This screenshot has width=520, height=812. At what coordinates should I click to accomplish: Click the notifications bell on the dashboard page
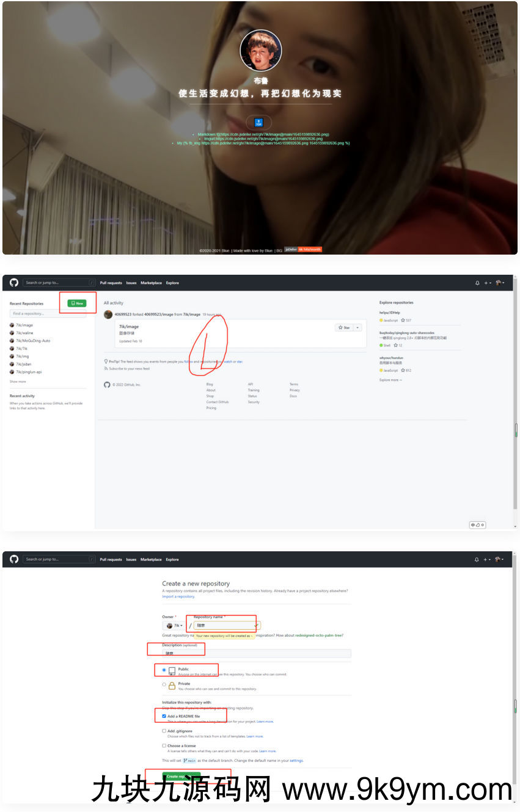coord(477,283)
